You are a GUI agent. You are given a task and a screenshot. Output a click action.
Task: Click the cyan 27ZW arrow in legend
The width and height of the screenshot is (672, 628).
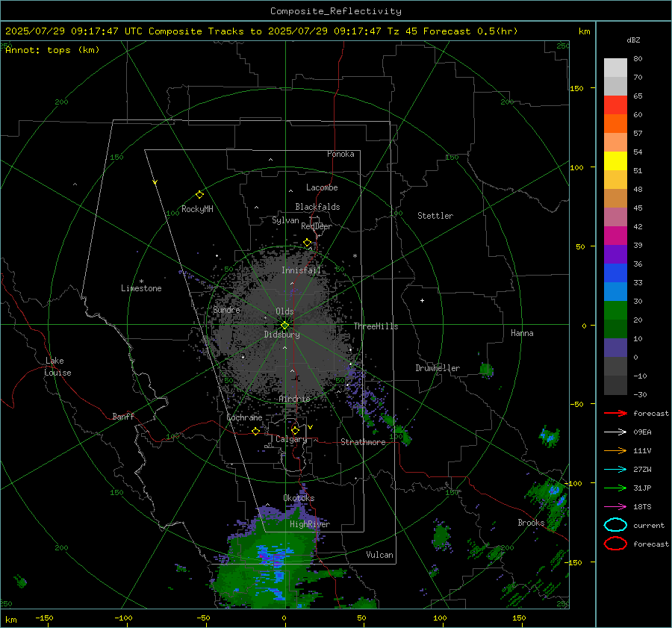(x=615, y=470)
